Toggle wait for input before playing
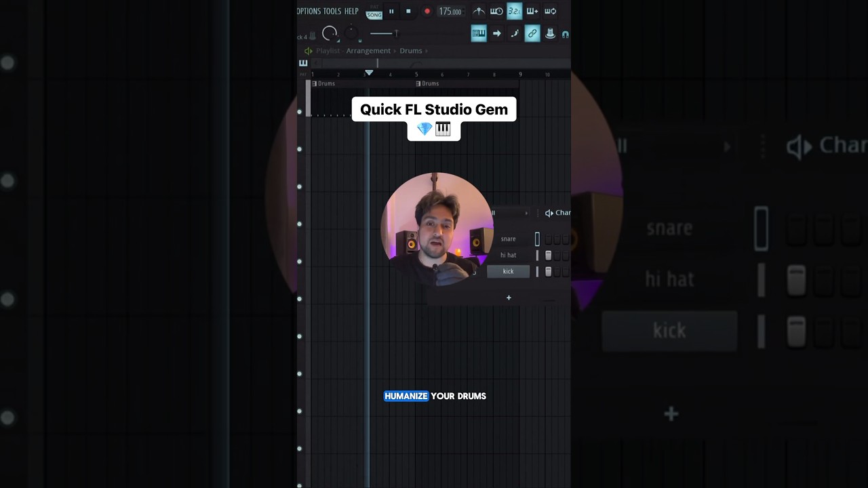Image resolution: width=868 pixels, height=488 pixels. (x=496, y=12)
